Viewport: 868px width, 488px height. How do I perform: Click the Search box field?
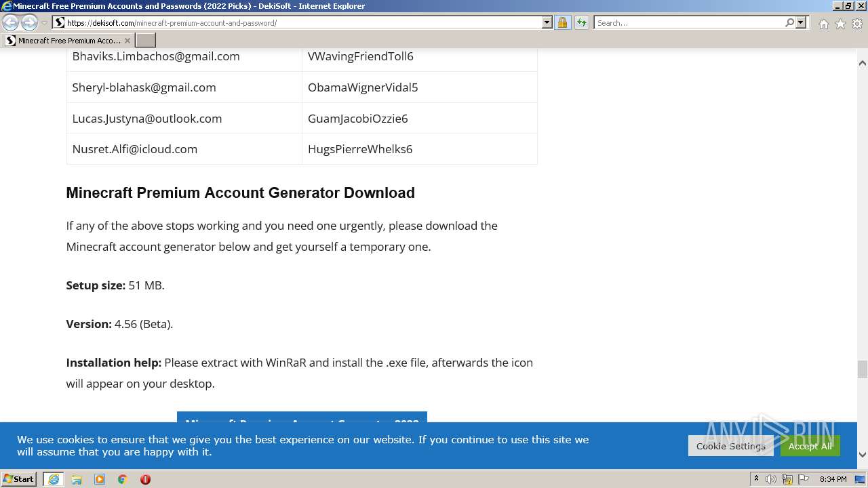688,22
